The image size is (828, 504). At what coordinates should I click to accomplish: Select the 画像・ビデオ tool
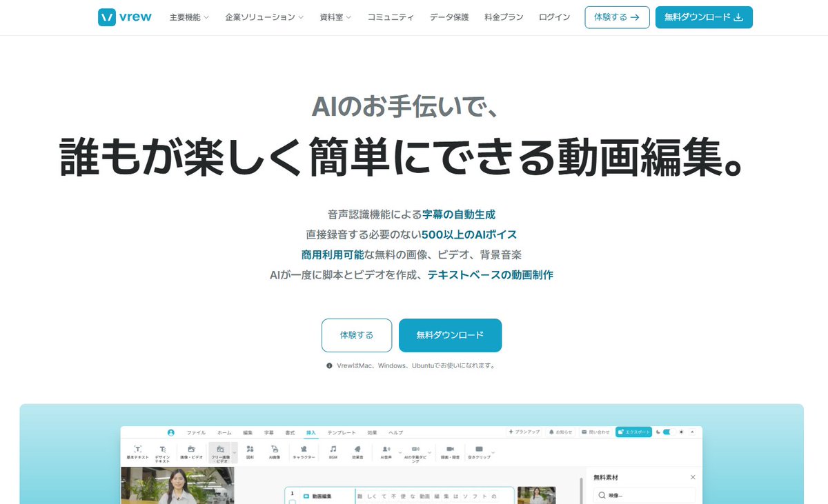tap(191, 452)
